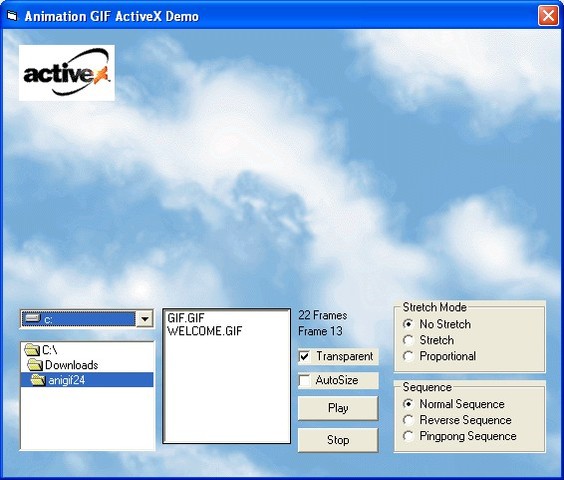This screenshot has height=480, width=564.
Task: Click the anigif24 open folder icon
Action: pos(38,380)
